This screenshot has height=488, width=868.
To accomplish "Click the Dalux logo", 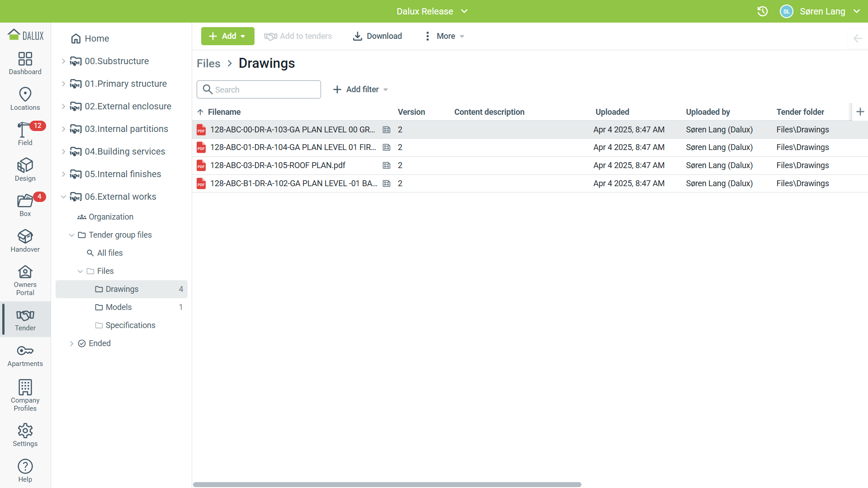I will (x=26, y=35).
